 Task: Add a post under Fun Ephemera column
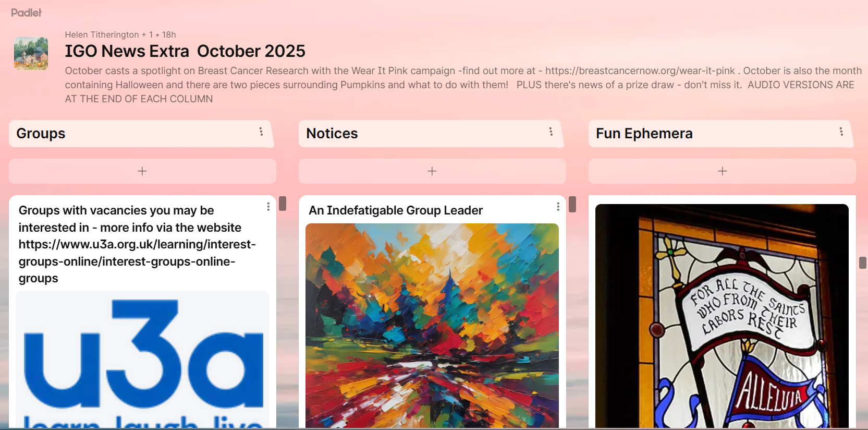tap(722, 171)
